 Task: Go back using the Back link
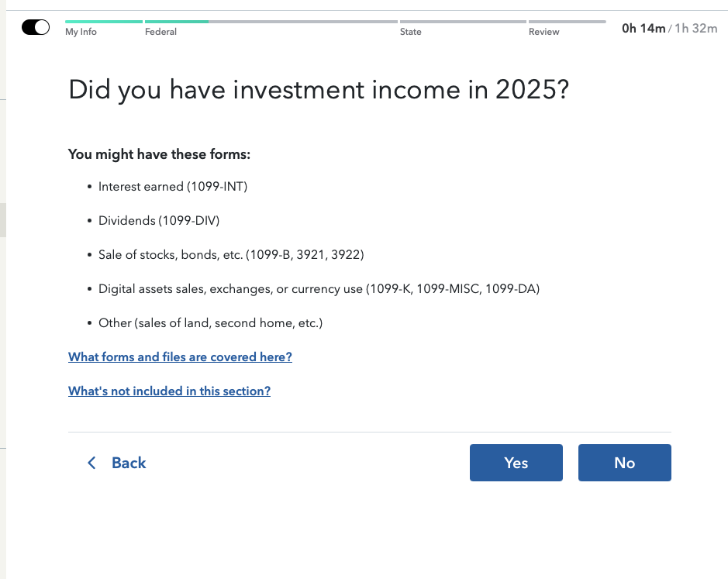[129, 463]
